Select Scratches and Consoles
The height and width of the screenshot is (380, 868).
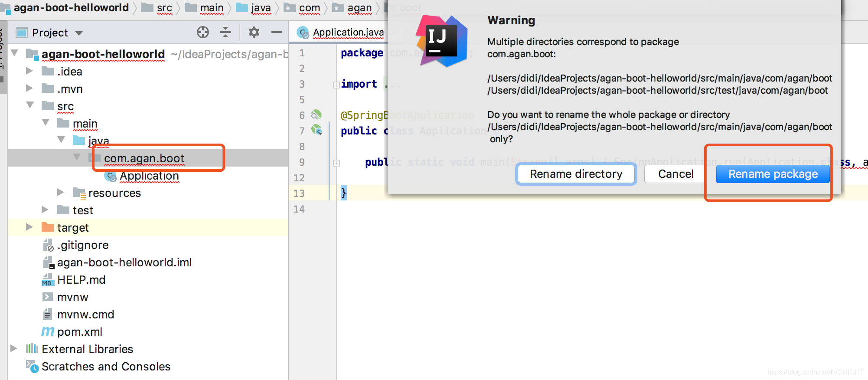coord(106,367)
